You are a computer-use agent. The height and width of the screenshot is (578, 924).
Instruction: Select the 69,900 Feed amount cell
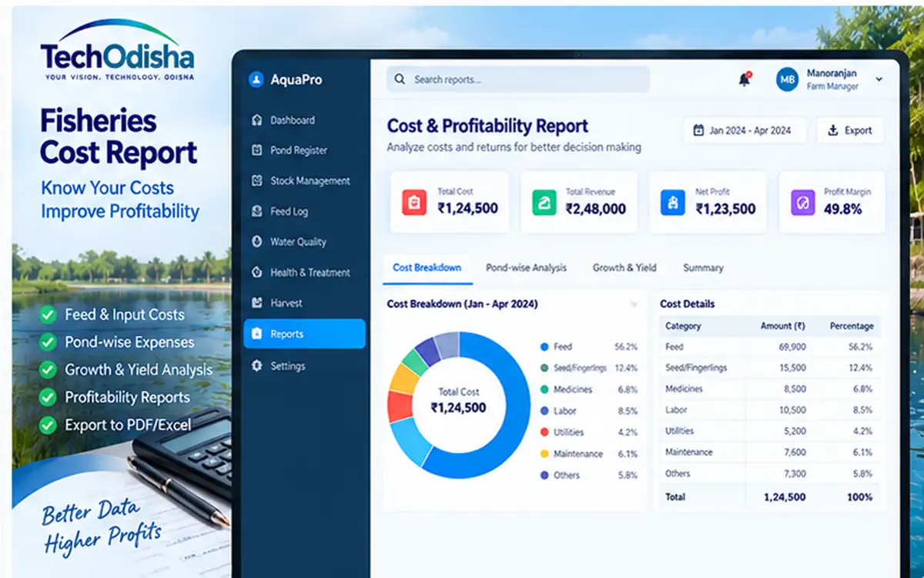792,347
